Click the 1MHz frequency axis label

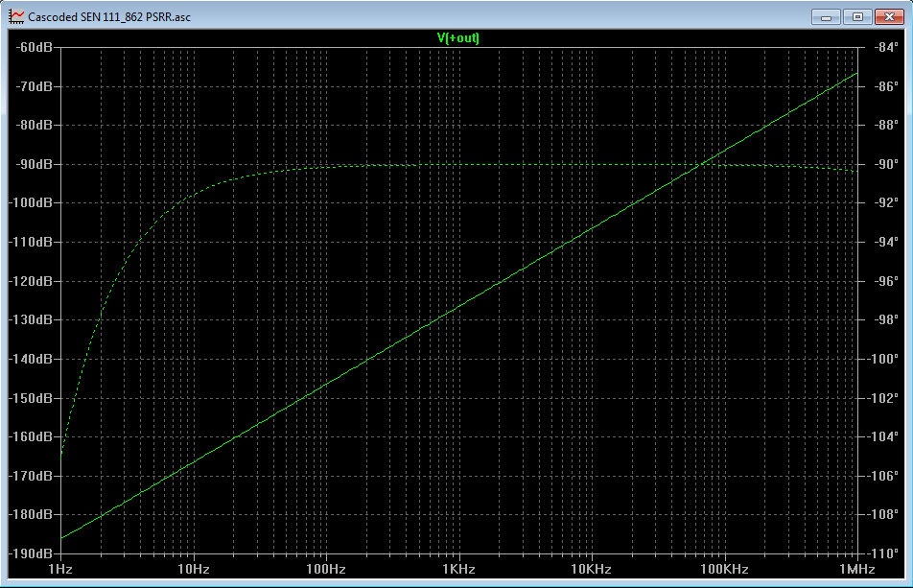(x=857, y=570)
